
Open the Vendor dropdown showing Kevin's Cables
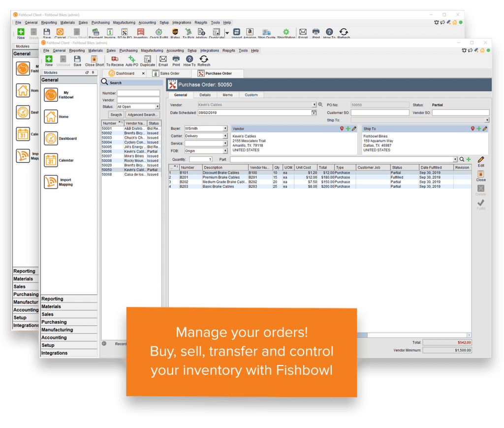(314, 105)
